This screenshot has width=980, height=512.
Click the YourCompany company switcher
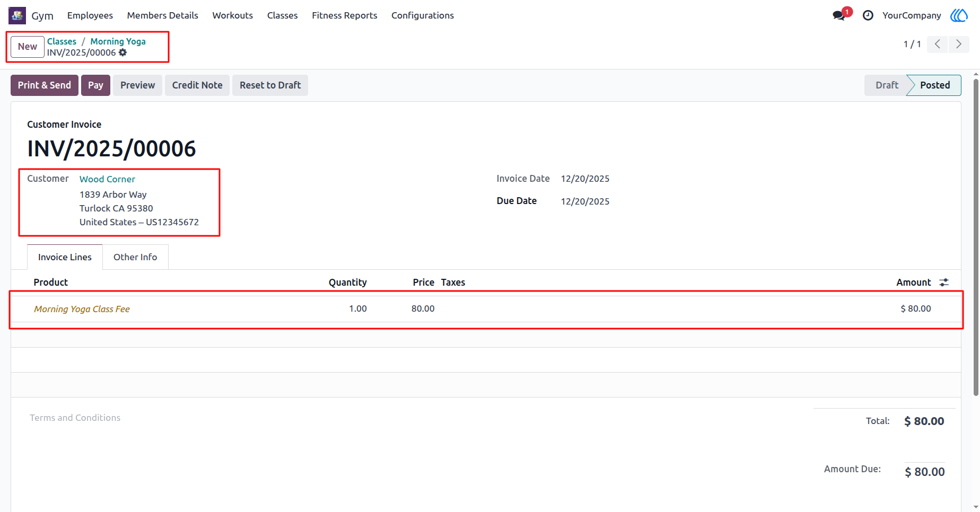pos(912,15)
